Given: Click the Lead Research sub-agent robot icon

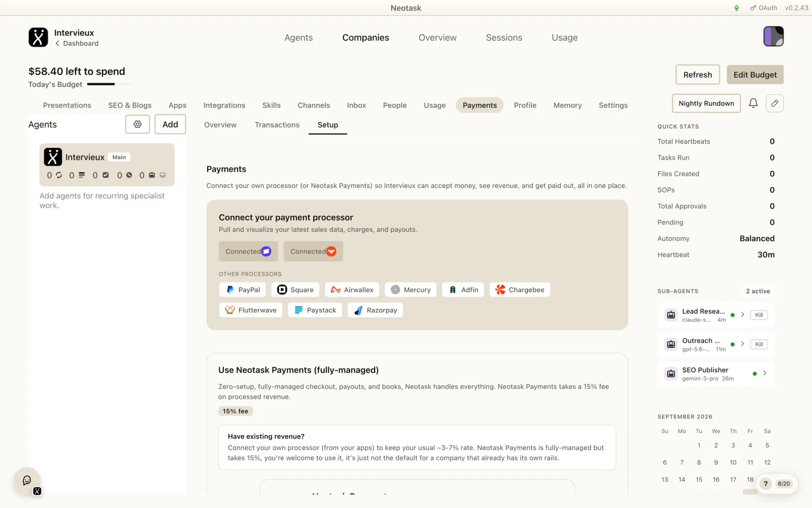Looking at the screenshot, I should pyautogui.click(x=671, y=315).
